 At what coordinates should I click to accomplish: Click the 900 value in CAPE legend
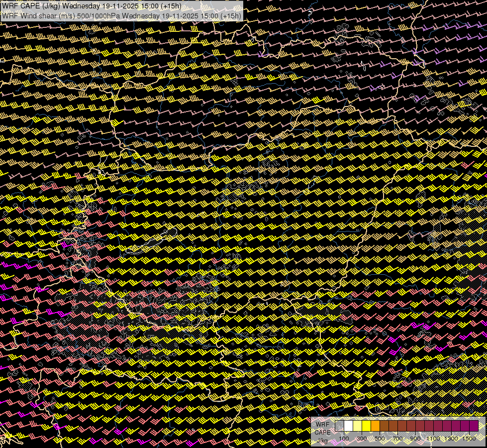(416, 439)
